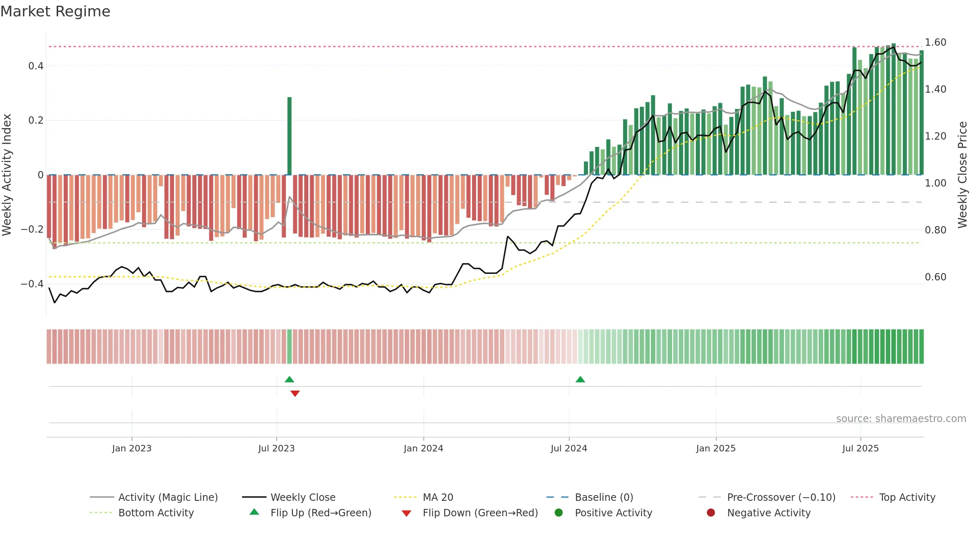Click the flip-up marker near Jul 2023
This screenshot has width=980, height=551.
click(290, 379)
